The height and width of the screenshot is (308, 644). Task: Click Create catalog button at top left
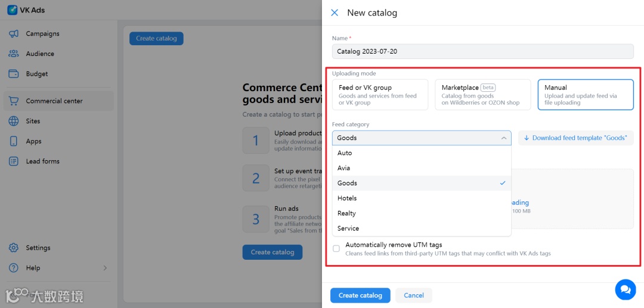pyautogui.click(x=156, y=39)
